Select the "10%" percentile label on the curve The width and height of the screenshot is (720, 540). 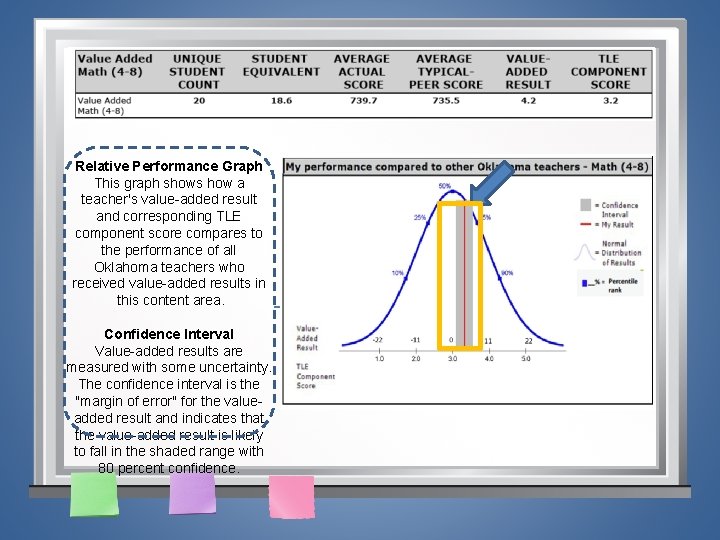point(398,273)
